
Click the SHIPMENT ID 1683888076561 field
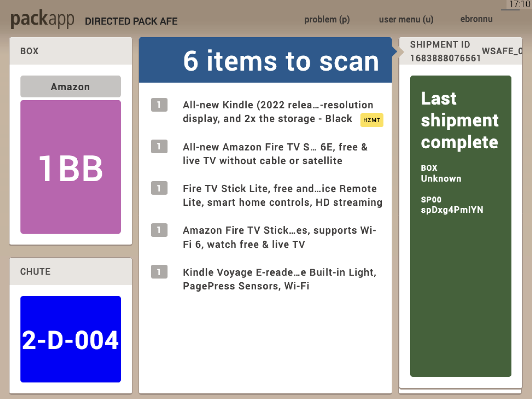pos(446,51)
